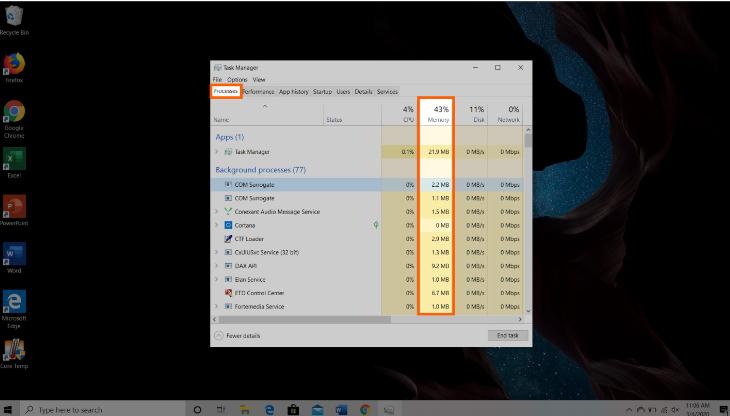Expand the Task Manager app row
The width and height of the screenshot is (730, 416).
point(217,152)
